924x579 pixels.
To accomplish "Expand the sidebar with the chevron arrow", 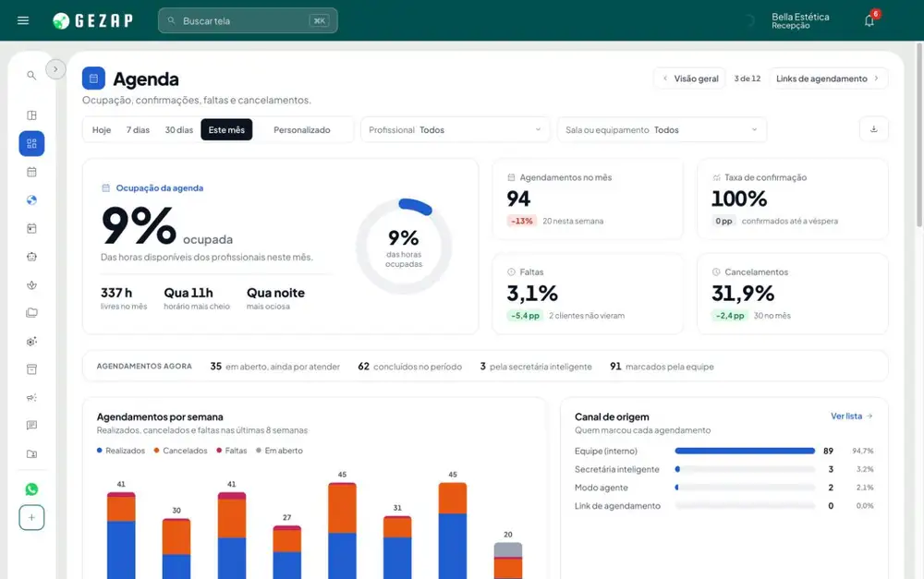I will tap(55, 69).
